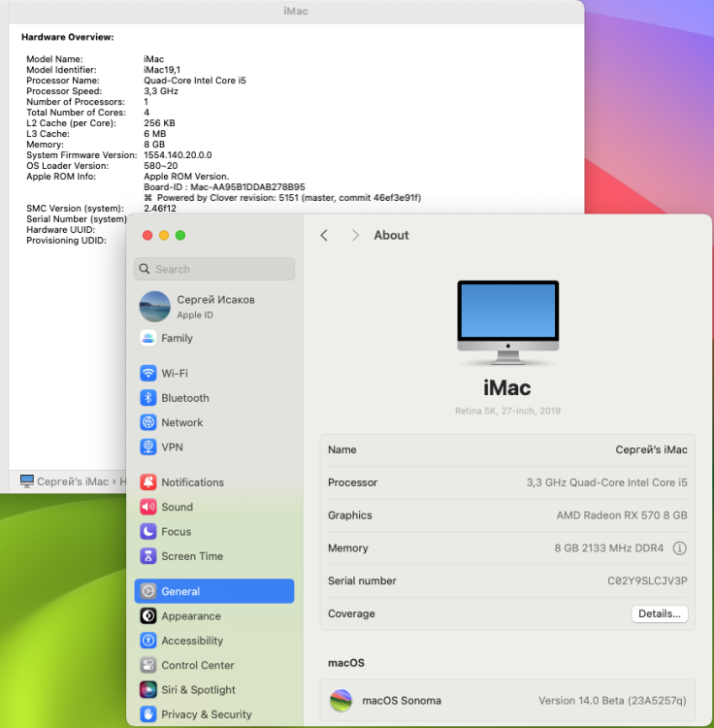Open Bluetooth settings icon in sidebar
714x728 pixels.
pos(148,398)
